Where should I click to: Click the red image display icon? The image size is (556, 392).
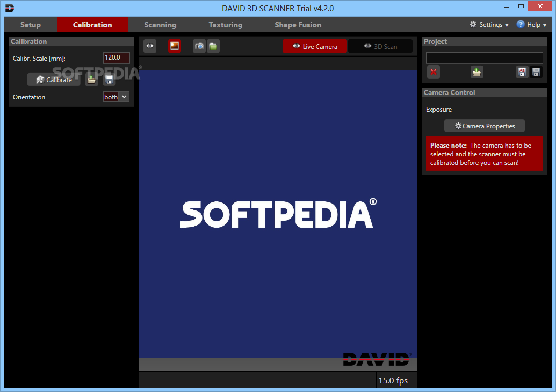tap(175, 46)
